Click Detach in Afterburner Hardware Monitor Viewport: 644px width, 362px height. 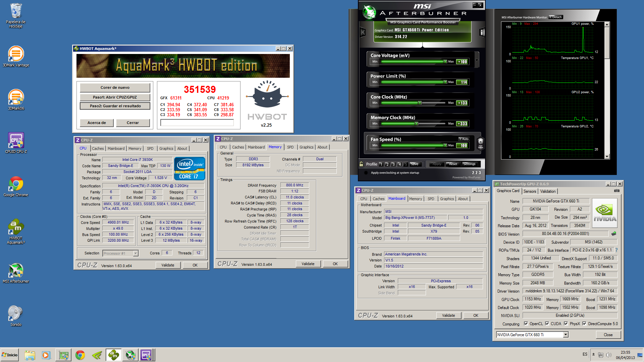(555, 17)
